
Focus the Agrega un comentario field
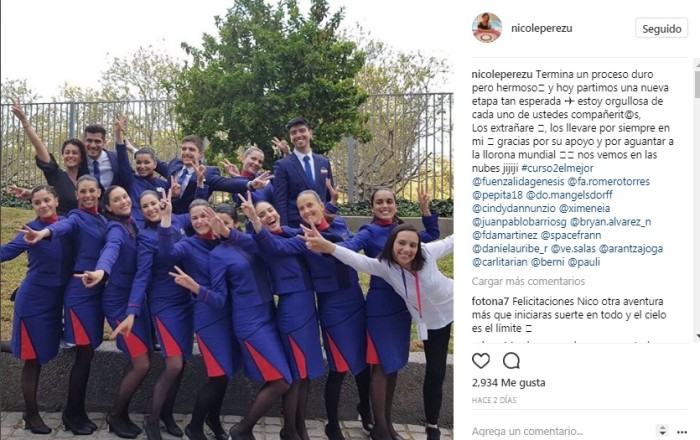(x=562, y=432)
